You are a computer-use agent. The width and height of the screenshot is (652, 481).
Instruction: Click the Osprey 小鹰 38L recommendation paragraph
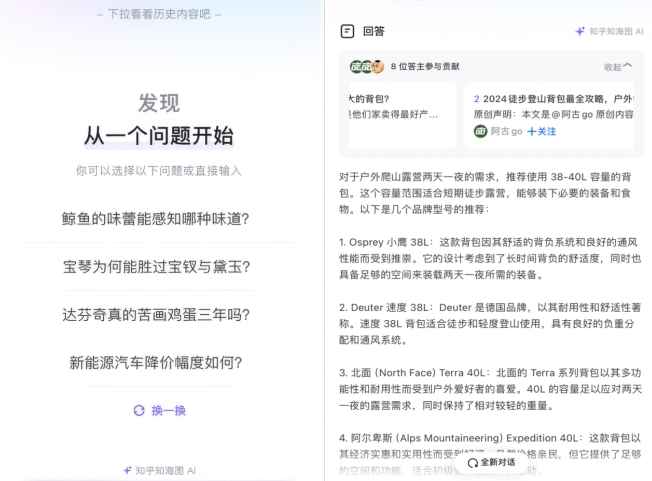click(x=490, y=259)
